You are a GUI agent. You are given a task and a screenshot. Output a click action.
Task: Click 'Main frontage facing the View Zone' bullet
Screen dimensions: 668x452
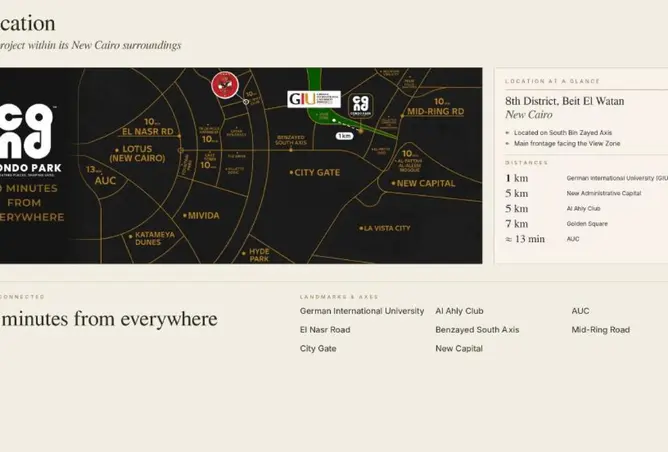click(x=567, y=144)
